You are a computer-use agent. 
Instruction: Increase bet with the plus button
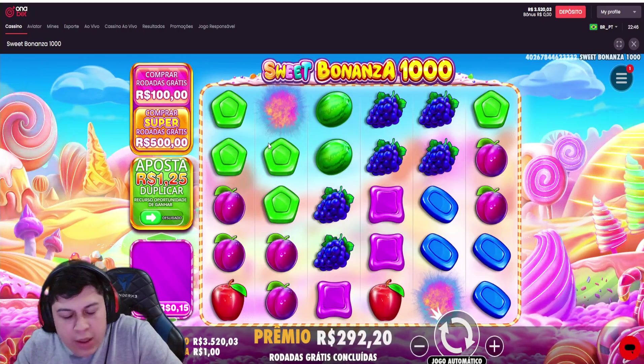[494, 346]
